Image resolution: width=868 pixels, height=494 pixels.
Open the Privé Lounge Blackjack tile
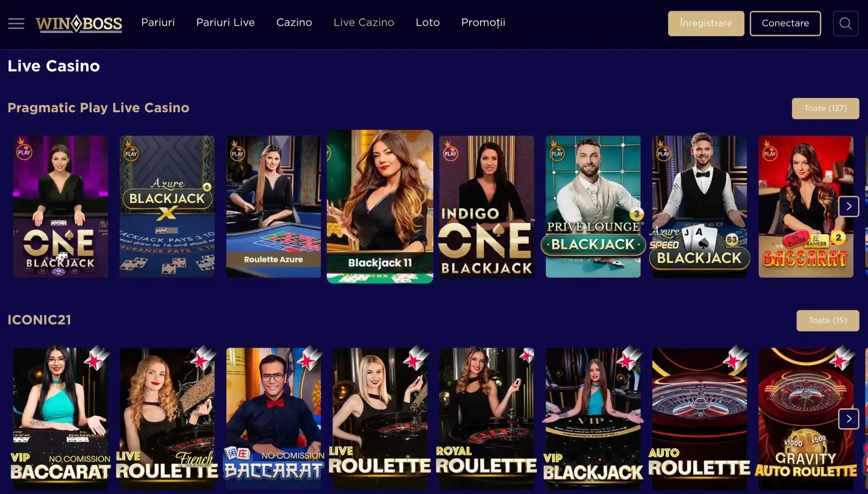[593, 206]
